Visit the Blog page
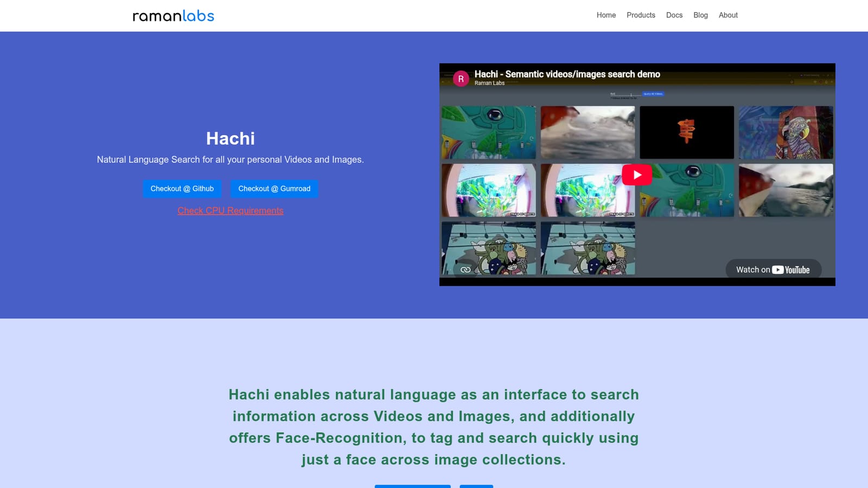Image resolution: width=868 pixels, height=488 pixels. (700, 15)
